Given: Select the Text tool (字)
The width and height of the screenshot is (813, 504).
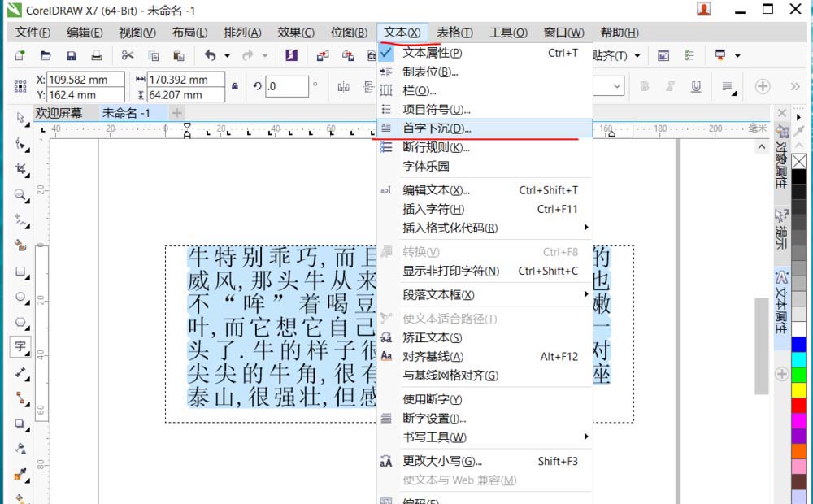Looking at the screenshot, I should (20, 344).
